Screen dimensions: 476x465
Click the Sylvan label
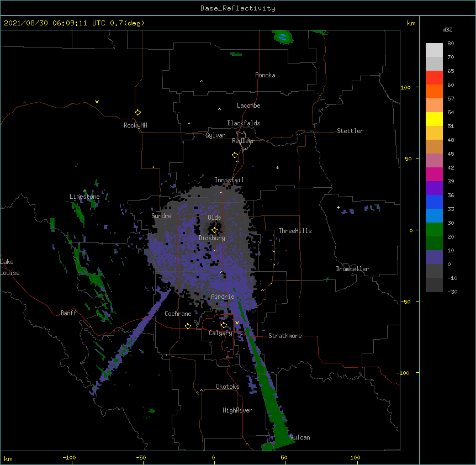point(215,135)
